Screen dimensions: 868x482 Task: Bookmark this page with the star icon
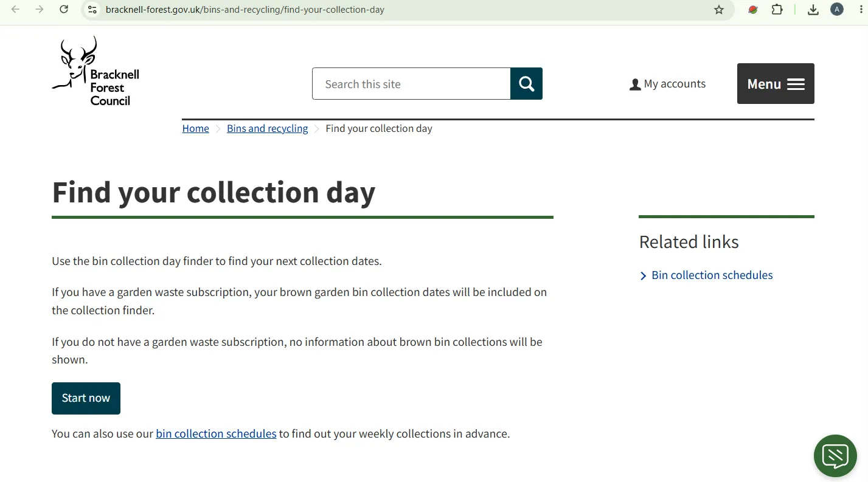point(719,10)
